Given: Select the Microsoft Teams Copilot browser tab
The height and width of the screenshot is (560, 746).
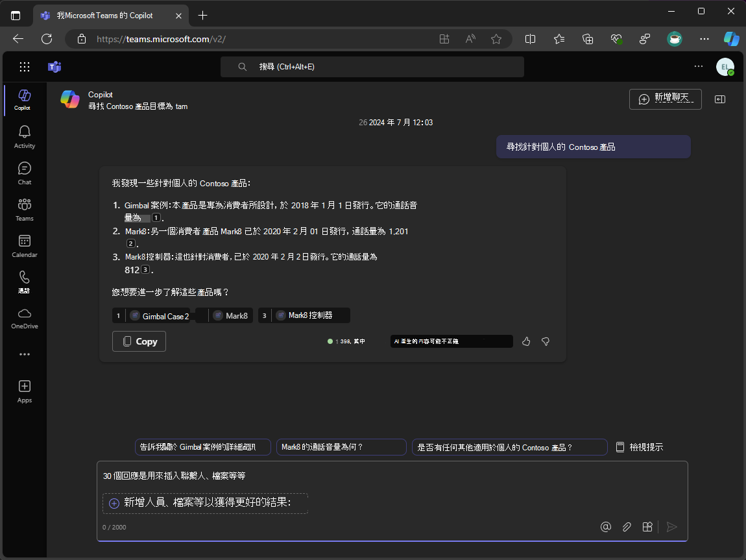Looking at the screenshot, I should coord(111,16).
